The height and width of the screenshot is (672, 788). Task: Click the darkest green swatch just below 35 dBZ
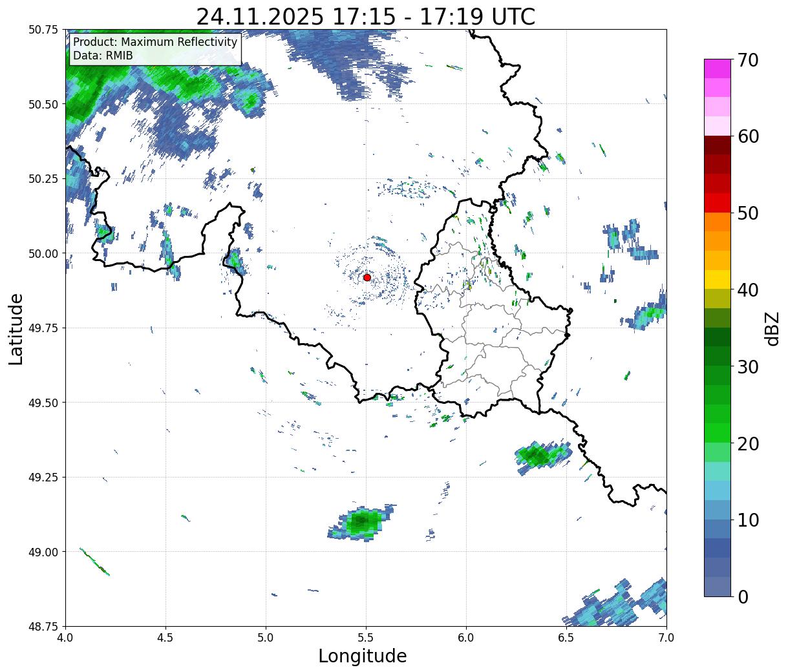pyautogui.click(x=718, y=337)
